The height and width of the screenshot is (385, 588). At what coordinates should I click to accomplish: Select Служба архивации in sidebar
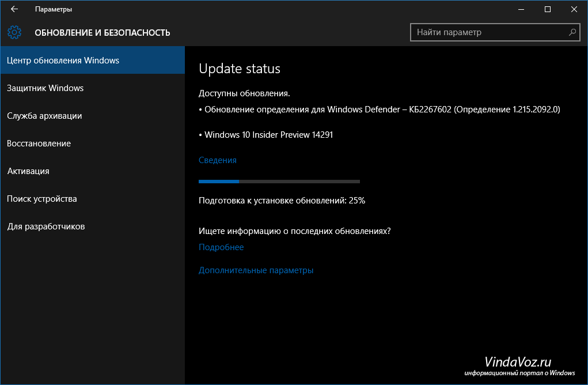pyautogui.click(x=93, y=116)
